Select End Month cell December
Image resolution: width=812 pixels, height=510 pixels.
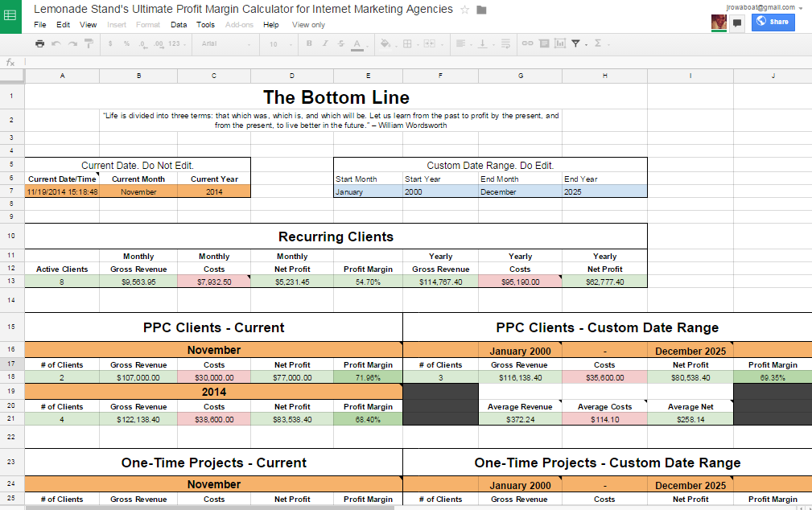coord(521,191)
